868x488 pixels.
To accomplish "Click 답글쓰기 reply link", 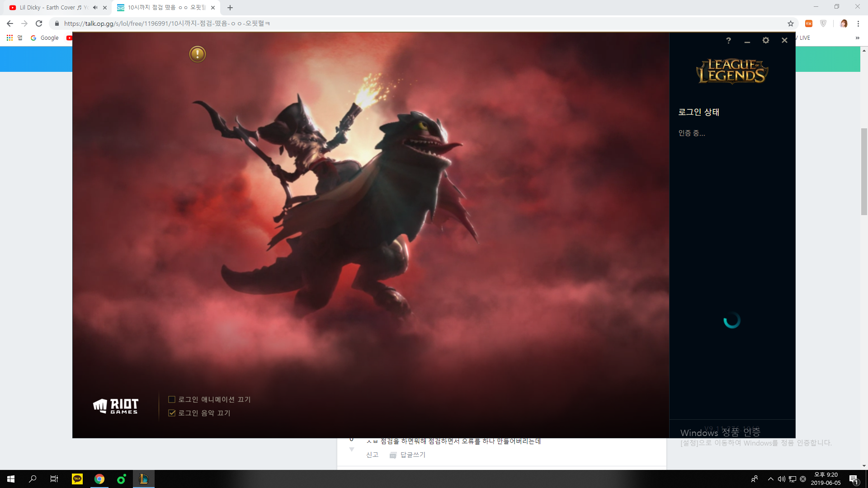I will (407, 455).
